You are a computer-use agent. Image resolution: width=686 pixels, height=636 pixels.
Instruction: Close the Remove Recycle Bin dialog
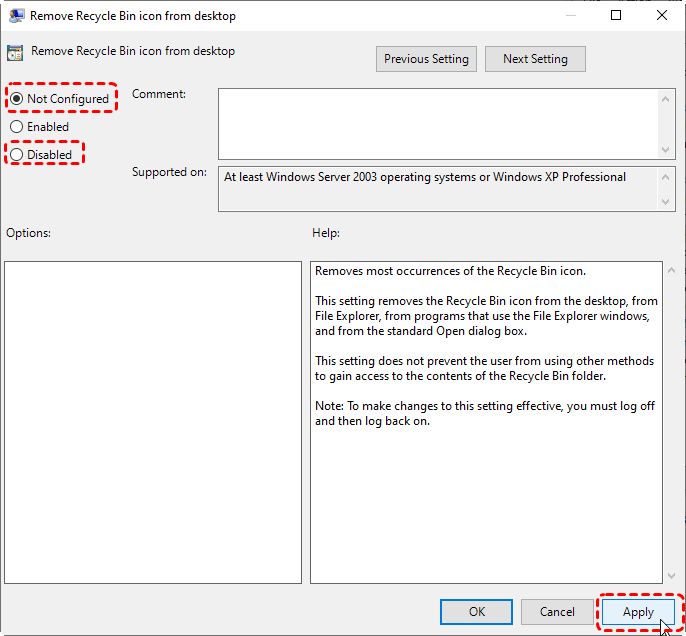click(662, 15)
